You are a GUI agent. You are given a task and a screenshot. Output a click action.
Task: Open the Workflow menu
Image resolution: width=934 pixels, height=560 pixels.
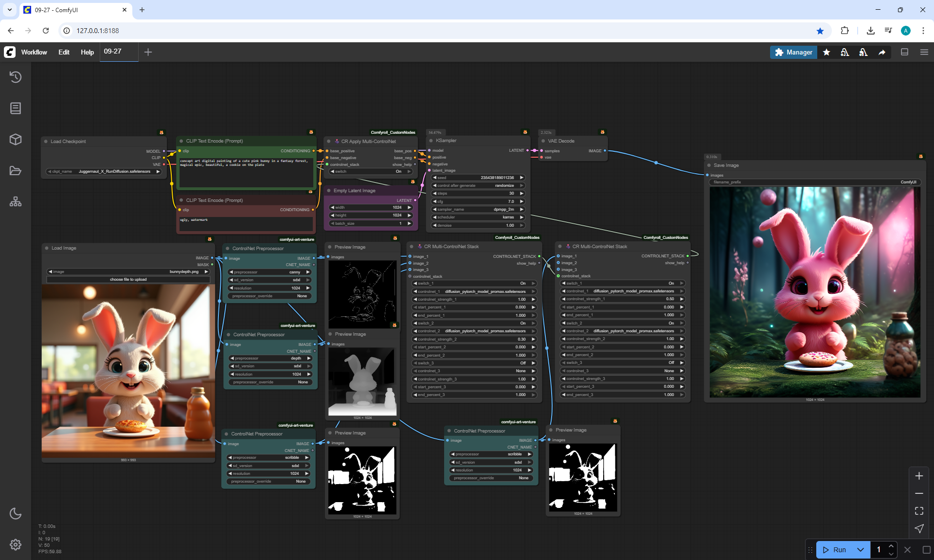pos(34,52)
